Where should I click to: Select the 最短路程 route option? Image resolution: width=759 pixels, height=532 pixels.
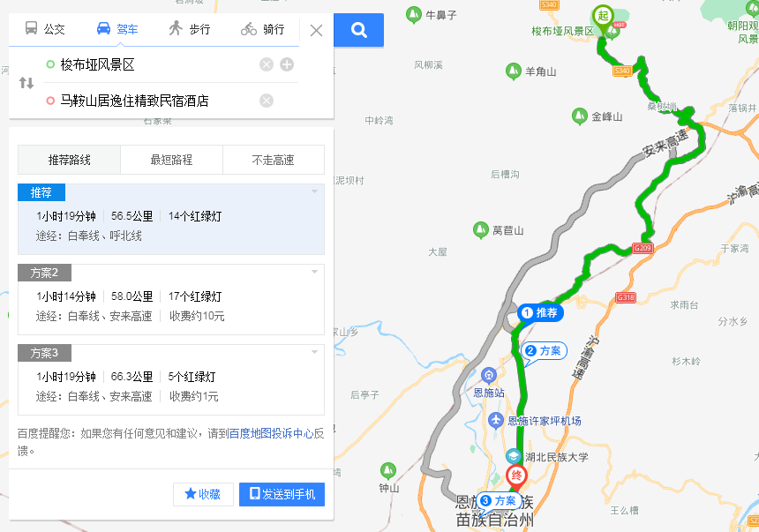[x=171, y=160]
